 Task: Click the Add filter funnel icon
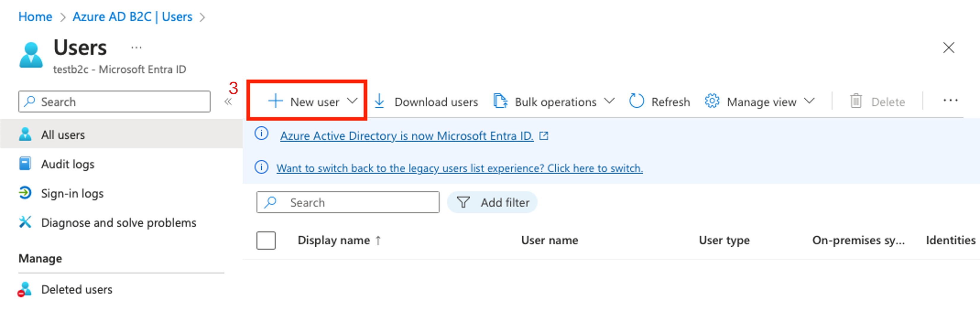pyautogui.click(x=463, y=202)
